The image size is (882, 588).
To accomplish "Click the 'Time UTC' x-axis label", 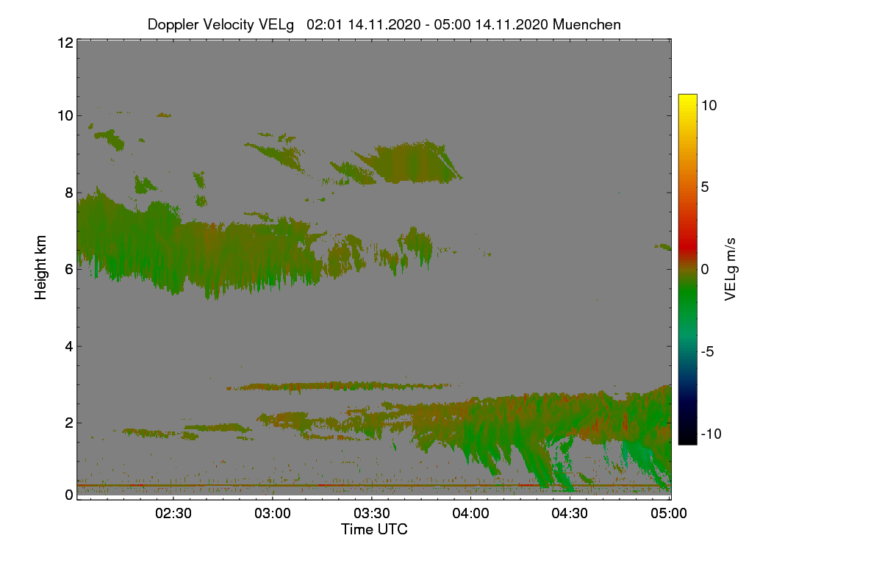I will [x=374, y=529].
